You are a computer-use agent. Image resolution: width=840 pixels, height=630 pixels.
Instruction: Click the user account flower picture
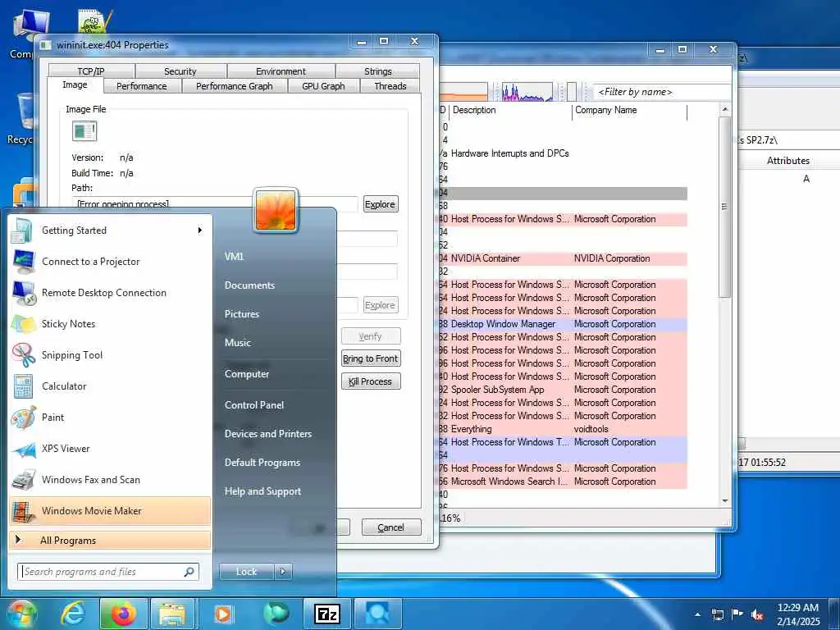pyautogui.click(x=276, y=210)
